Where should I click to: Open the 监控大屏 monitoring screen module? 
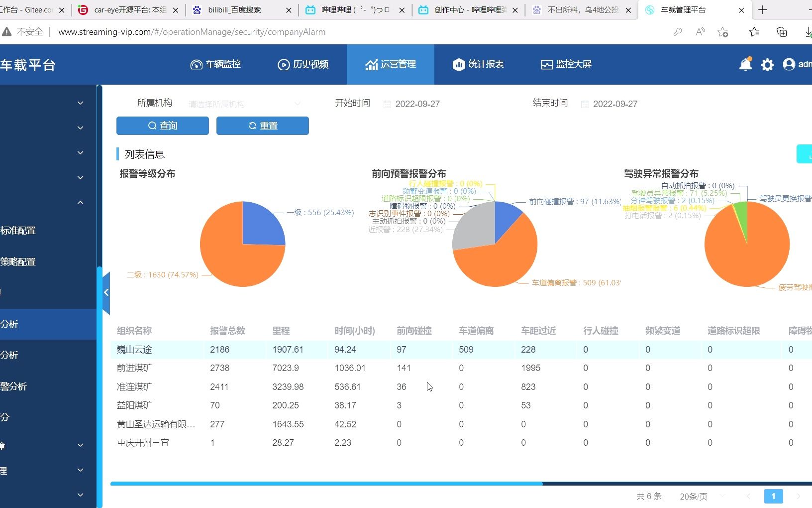[566, 64]
